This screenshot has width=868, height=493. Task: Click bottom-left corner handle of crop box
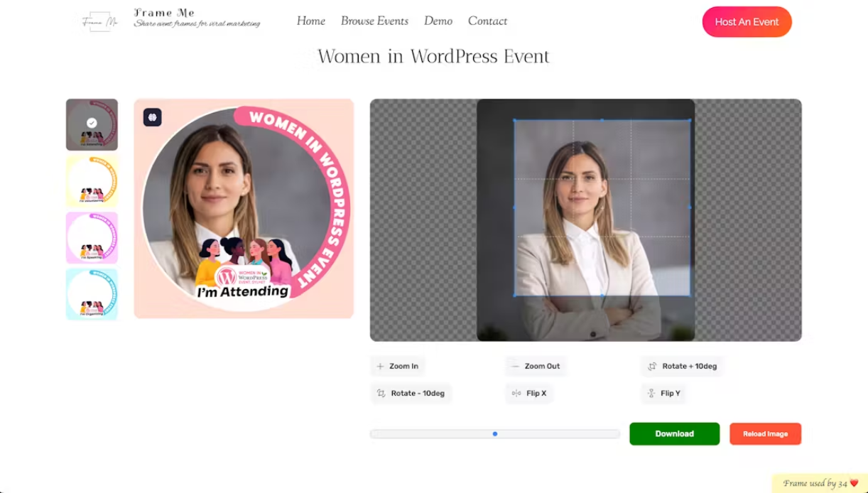click(x=514, y=295)
